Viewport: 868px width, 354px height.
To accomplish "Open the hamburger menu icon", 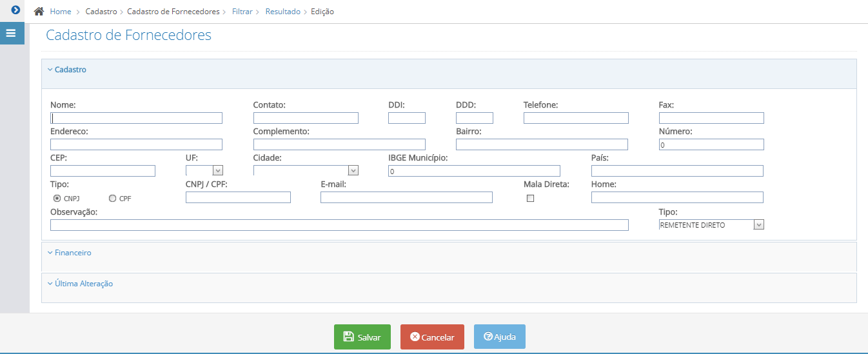I will [x=11, y=33].
